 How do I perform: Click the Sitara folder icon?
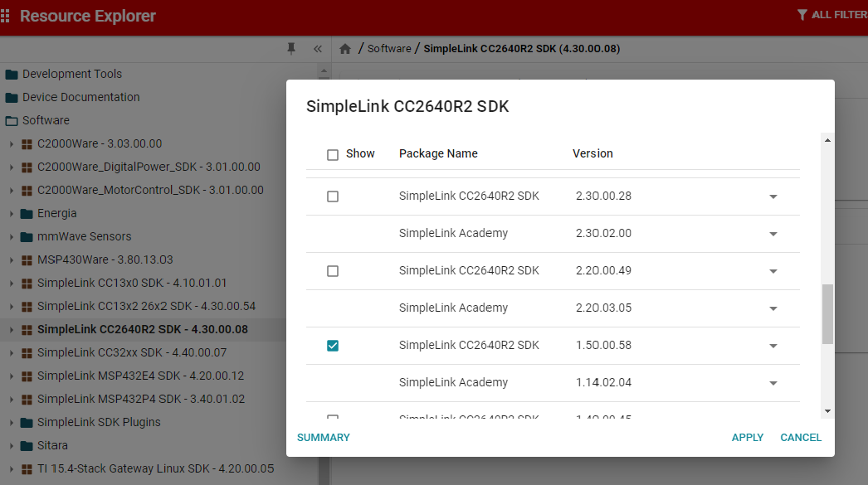[x=27, y=446]
